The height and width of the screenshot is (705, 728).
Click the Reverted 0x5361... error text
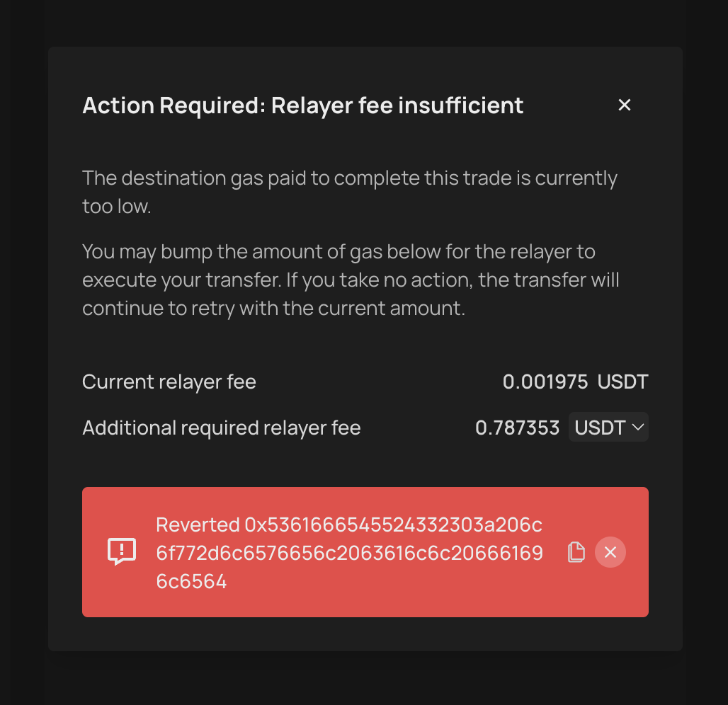click(350, 552)
